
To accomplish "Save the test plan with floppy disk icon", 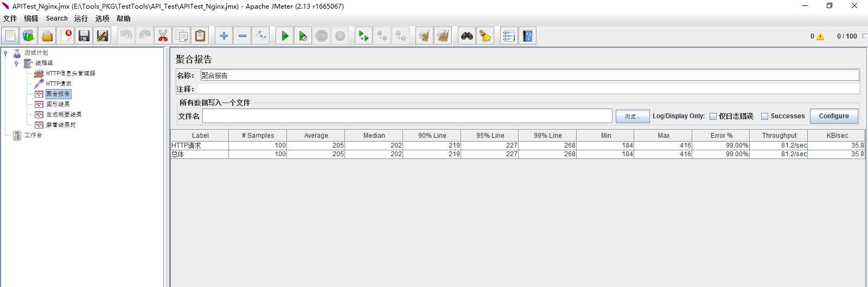I will tap(84, 36).
